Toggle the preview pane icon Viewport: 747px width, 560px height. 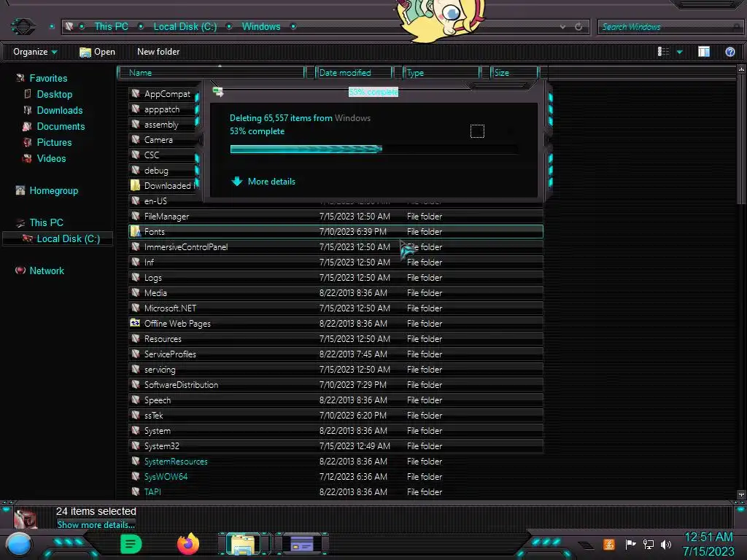704,52
